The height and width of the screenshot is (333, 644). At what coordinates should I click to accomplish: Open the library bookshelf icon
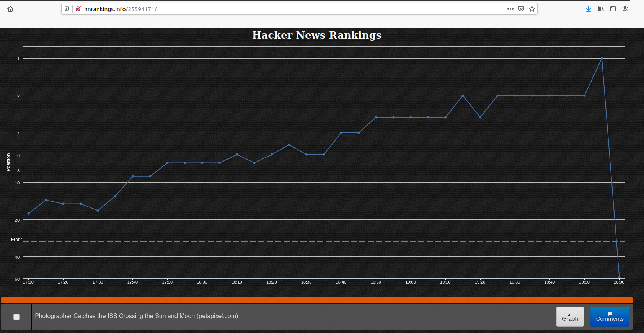pos(600,9)
